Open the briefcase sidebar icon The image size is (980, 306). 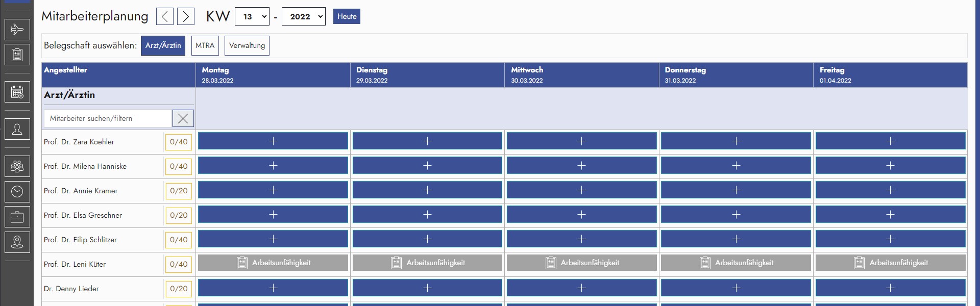(x=17, y=217)
